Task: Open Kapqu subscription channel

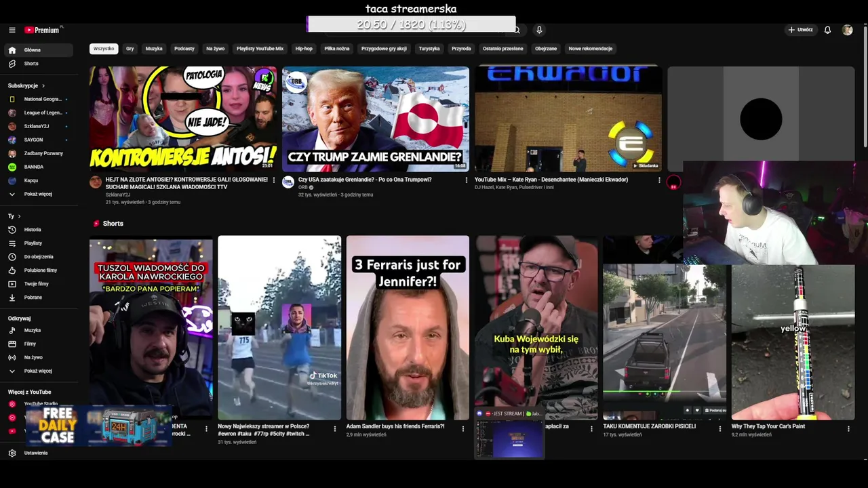Action: tap(38, 180)
